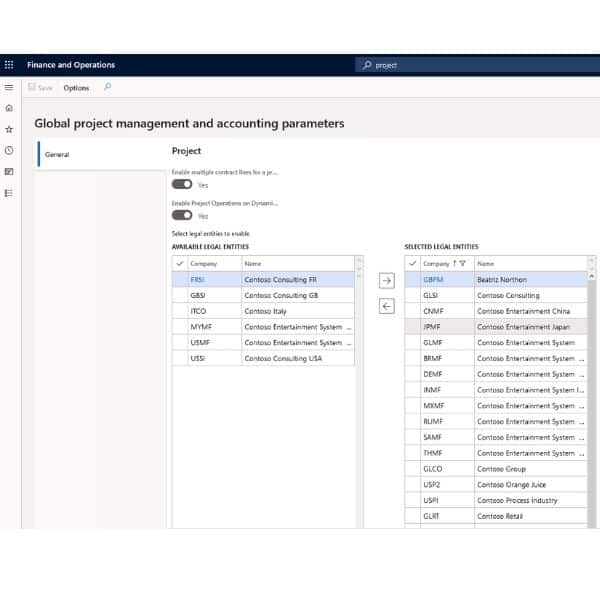Open Workspaces icon in sidebar

[9, 171]
